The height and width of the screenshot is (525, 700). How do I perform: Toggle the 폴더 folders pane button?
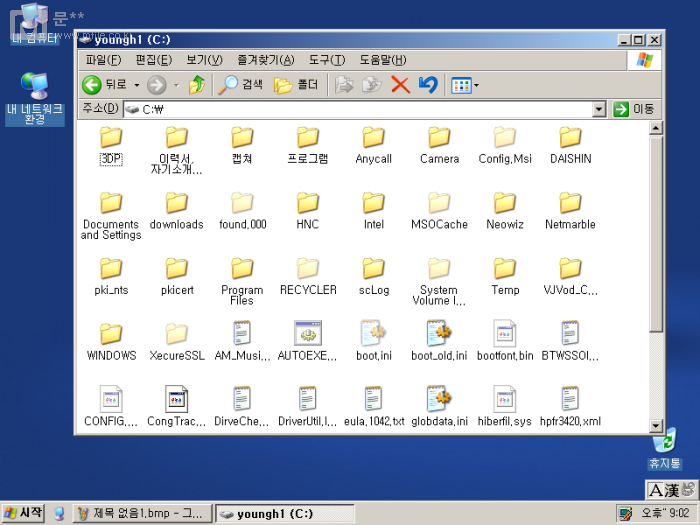pyautogui.click(x=296, y=84)
